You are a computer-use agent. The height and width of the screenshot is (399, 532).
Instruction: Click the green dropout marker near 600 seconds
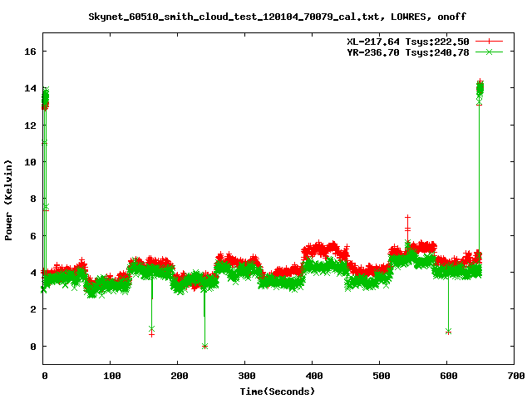449,332
